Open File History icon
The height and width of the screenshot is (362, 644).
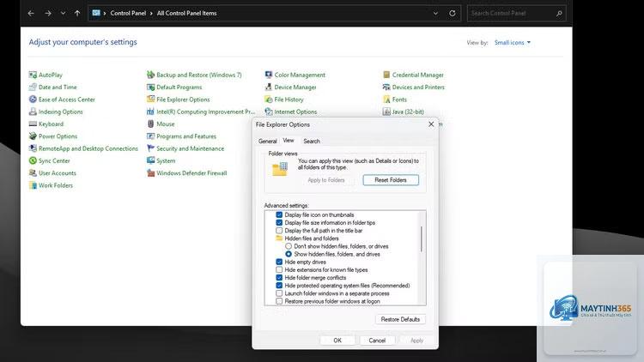269,100
